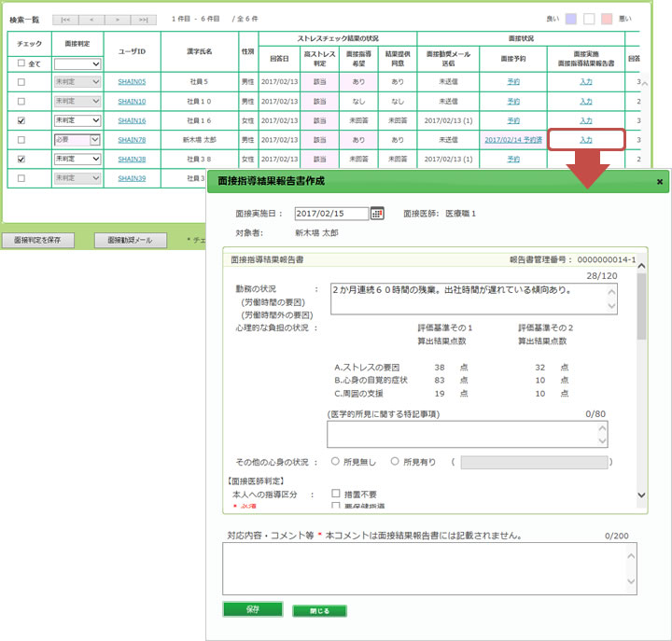Screen dimensions: 672x641
Task: Click 予約 link in SHAIN16 row
Action: pyautogui.click(x=513, y=120)
